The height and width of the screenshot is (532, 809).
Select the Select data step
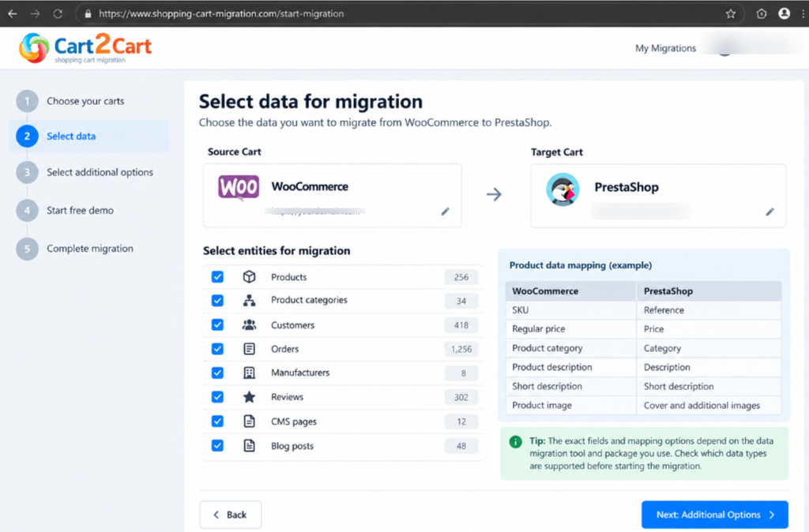89,136
